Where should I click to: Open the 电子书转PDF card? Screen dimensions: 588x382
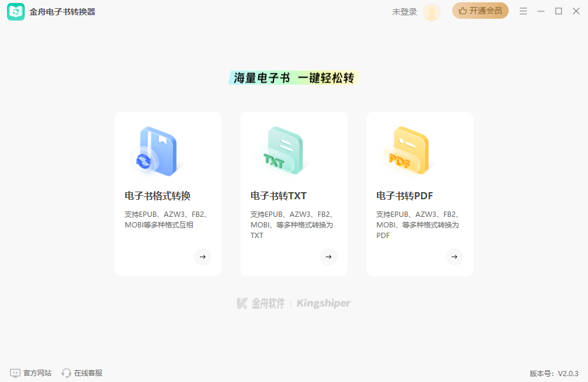point(419,194)
